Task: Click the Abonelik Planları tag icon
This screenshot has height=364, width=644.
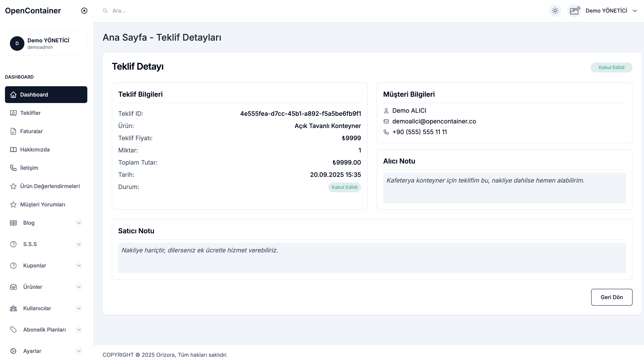Action: click(x=13, y=330)
